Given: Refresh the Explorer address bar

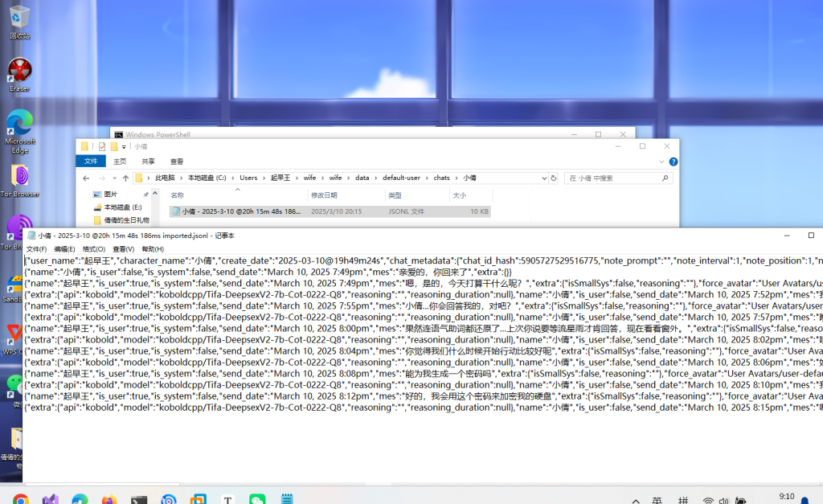Looking at the screenshot, I should tap(553, 178).
